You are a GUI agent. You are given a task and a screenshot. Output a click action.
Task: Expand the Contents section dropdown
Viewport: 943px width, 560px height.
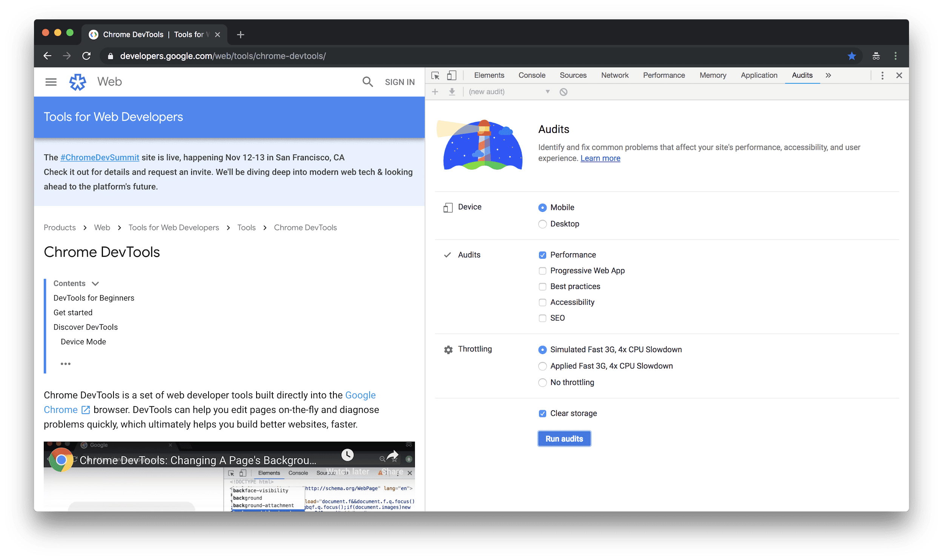tap(95, 283)
